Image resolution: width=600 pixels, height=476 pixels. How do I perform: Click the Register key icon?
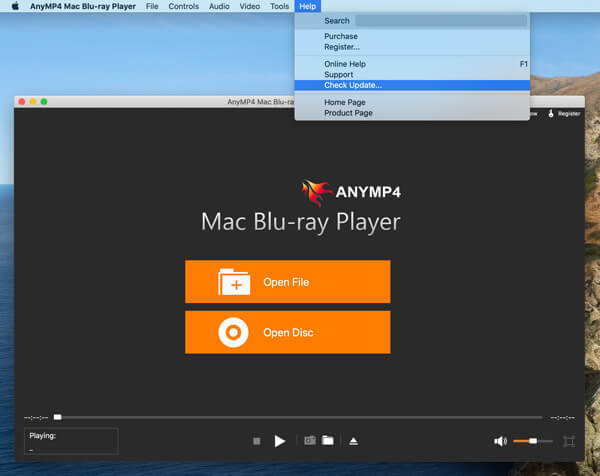coord(551,113)
